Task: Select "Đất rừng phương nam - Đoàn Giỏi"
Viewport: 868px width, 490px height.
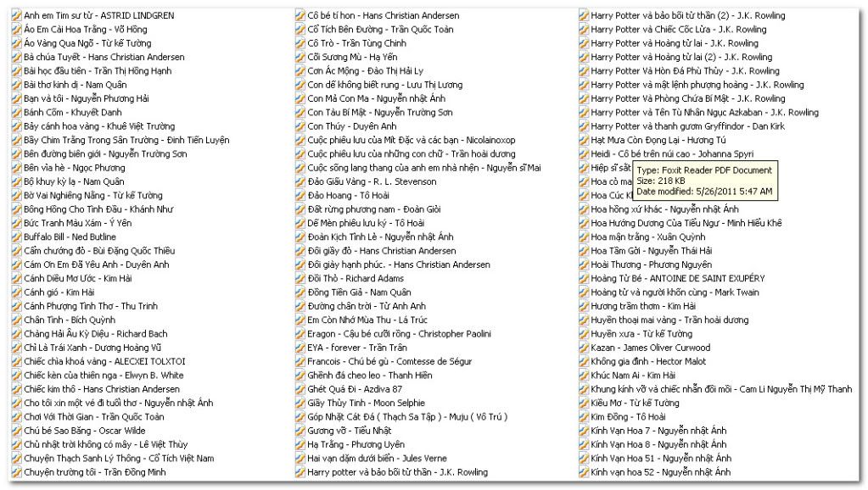Action: tap(375, 209)
